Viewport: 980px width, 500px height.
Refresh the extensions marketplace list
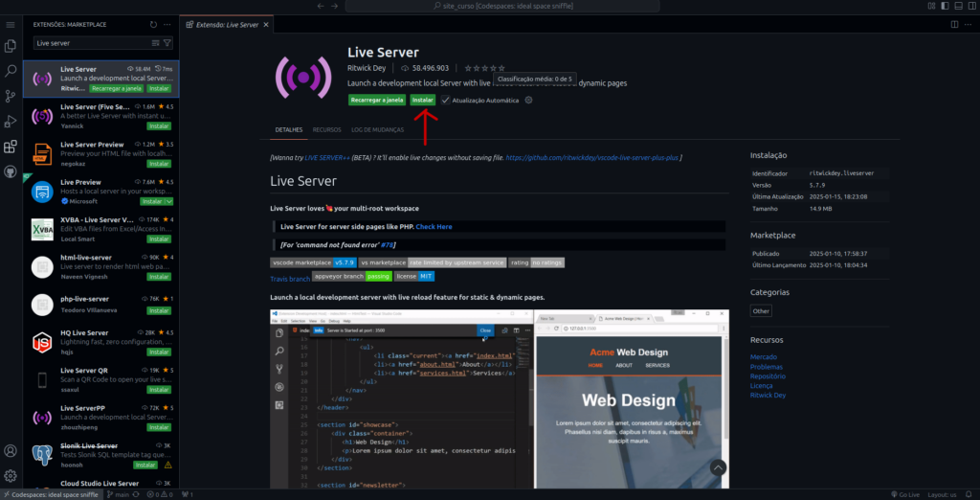[154, 24]
